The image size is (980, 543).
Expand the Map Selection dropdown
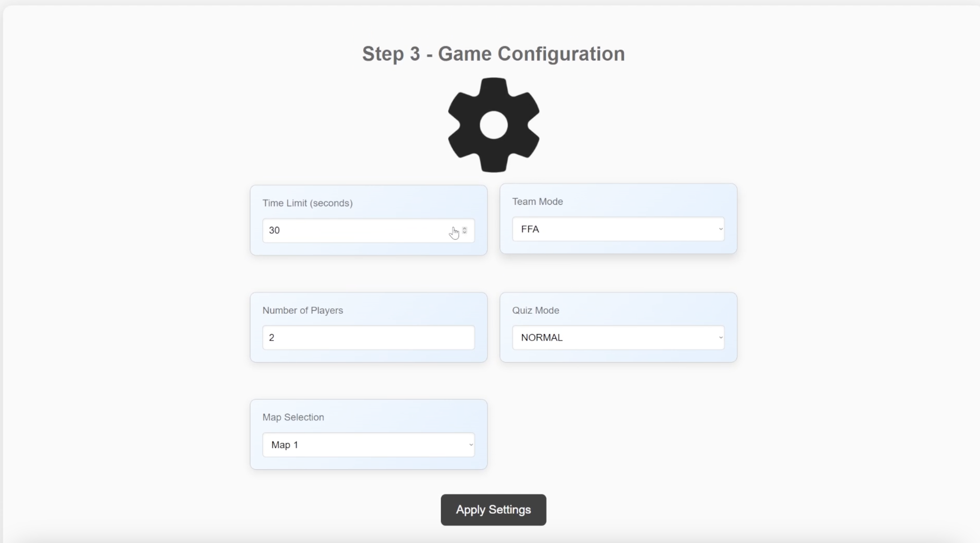(368, 445)
